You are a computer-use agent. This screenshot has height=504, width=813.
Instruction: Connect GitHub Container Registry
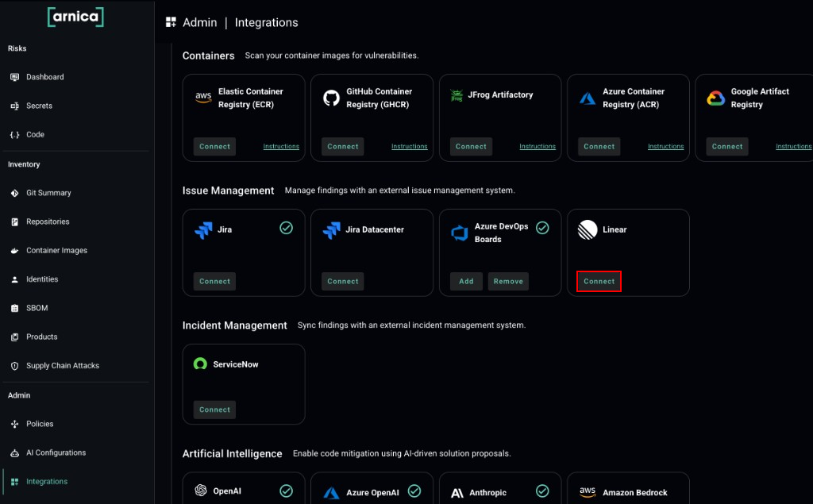[343, 146]
